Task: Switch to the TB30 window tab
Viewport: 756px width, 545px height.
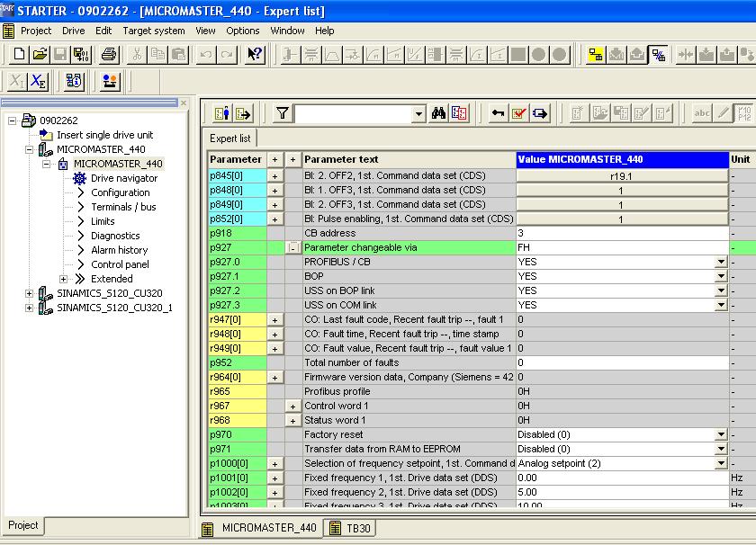Action: tap(350, 528)
